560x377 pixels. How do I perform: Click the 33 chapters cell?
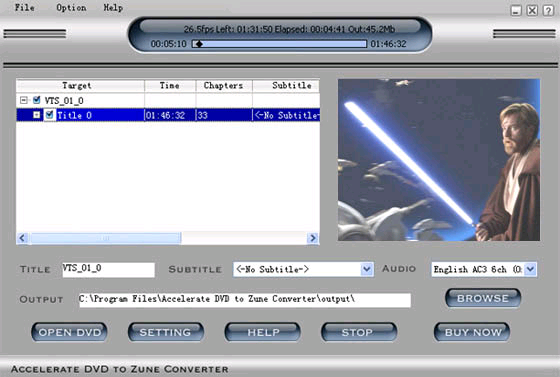(224, 115)
